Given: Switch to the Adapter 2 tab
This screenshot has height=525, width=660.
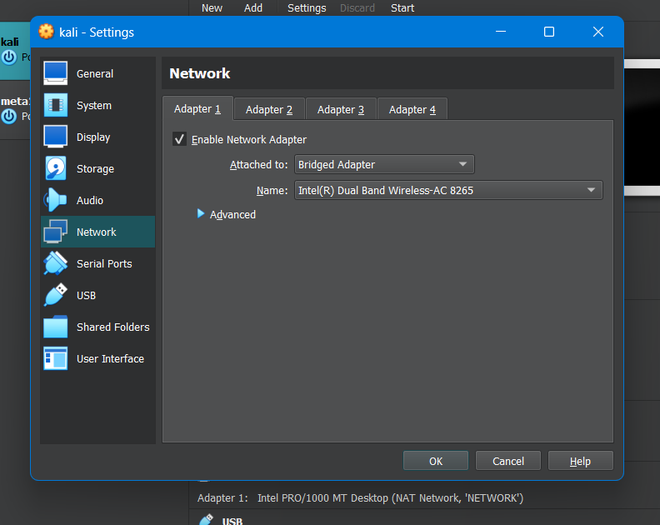Looking at the screenshot, I should (x=269, y=109).
